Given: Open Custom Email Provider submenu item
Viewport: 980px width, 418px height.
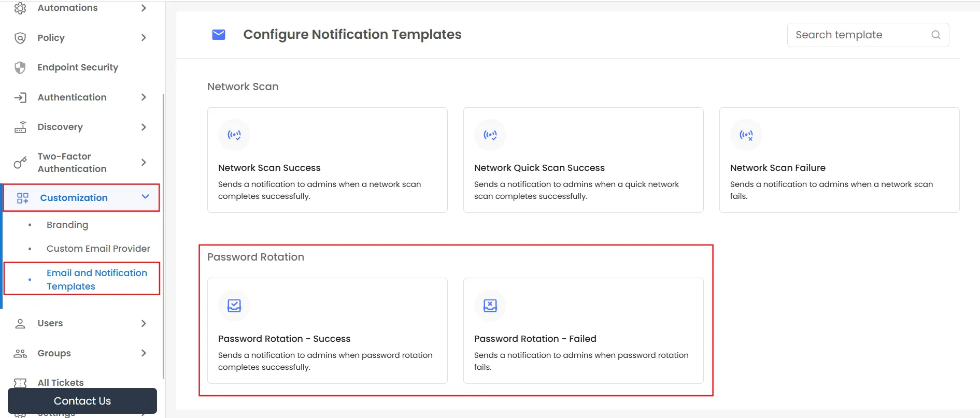Looking at the screenshot, I should click(x=98, y=249).
